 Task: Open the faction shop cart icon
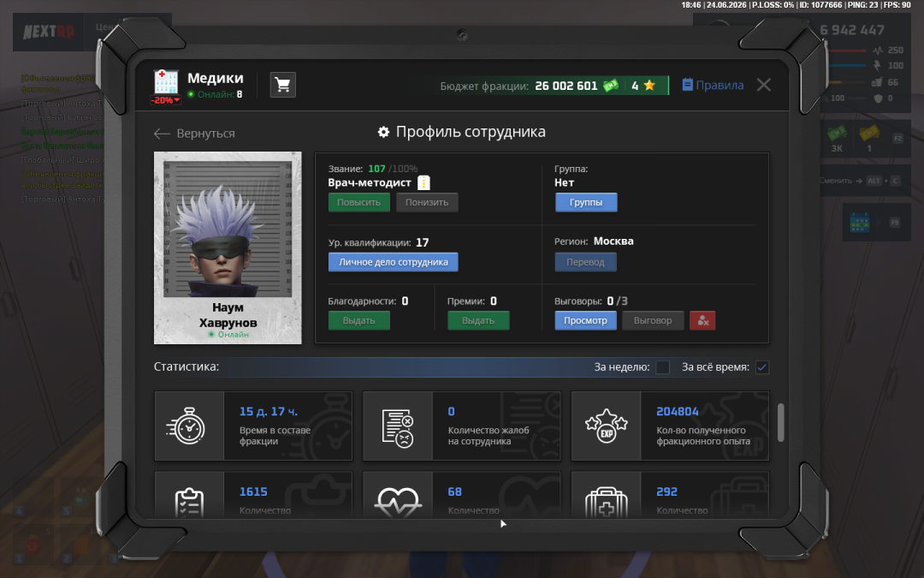click(x=283, y=85)
